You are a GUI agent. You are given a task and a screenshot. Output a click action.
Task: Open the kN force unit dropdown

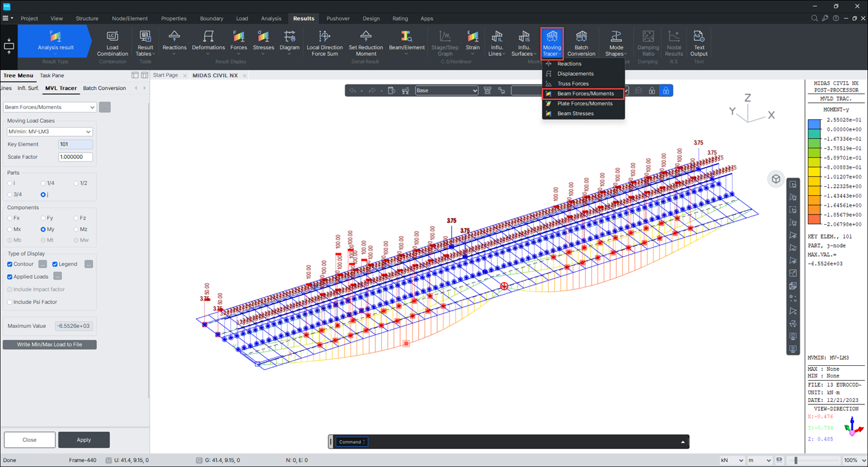click(x=732, y=460)
